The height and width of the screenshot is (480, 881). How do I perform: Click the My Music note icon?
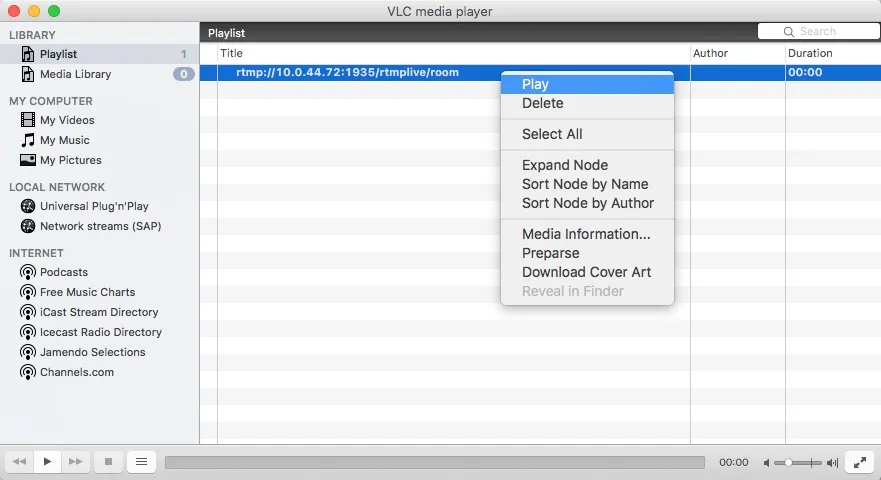(x=28, y=140)
